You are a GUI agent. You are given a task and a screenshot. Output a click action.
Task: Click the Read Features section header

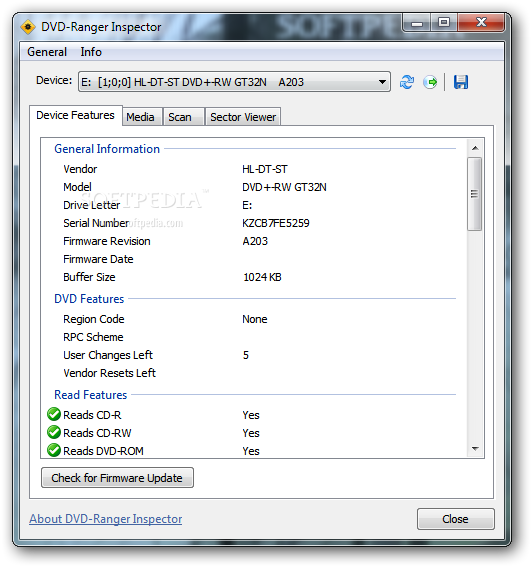(x=90, y=395)
